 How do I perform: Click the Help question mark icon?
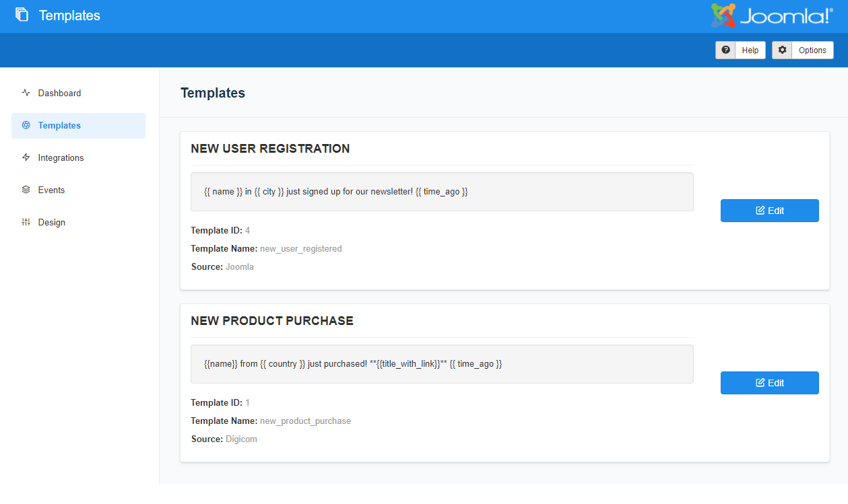pyautogui.click(x=725, y=50)
